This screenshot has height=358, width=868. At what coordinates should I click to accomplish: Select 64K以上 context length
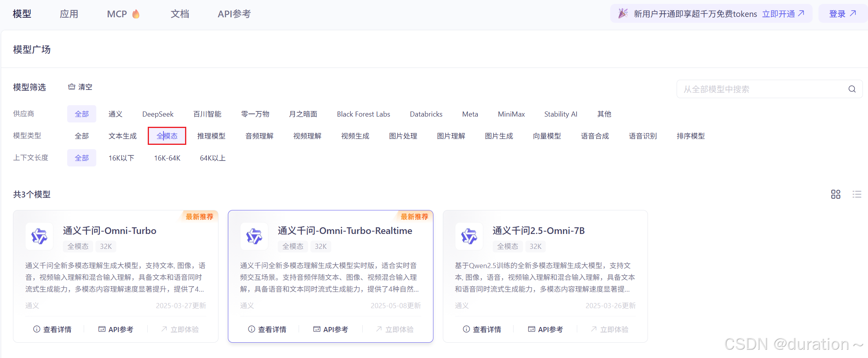pyautogui.click(x=213, y=158)
